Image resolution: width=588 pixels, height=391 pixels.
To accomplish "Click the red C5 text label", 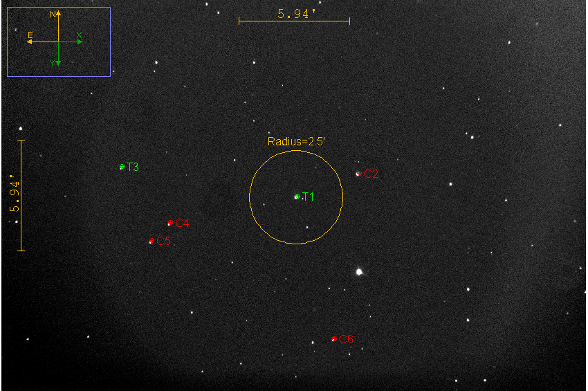I will (x=163, y=241).
